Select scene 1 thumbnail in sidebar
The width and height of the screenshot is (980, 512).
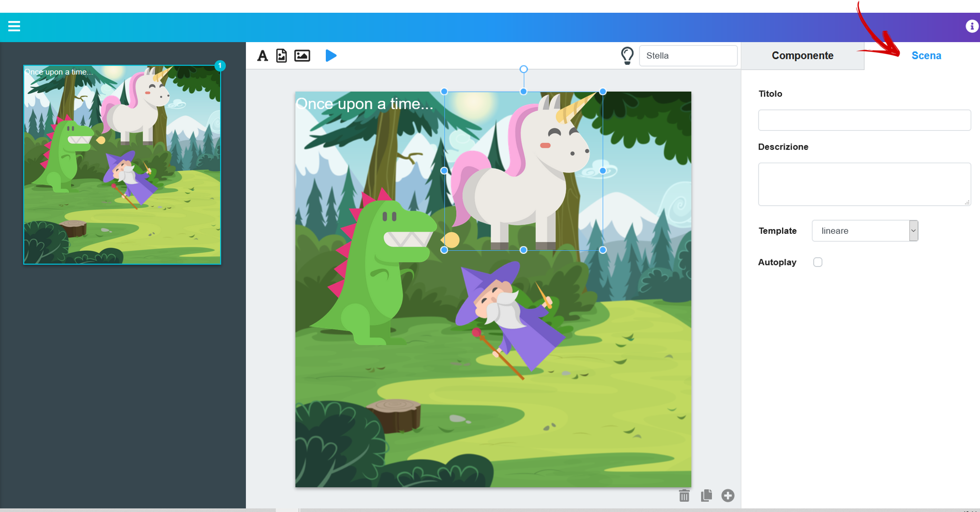coord(122,165)
